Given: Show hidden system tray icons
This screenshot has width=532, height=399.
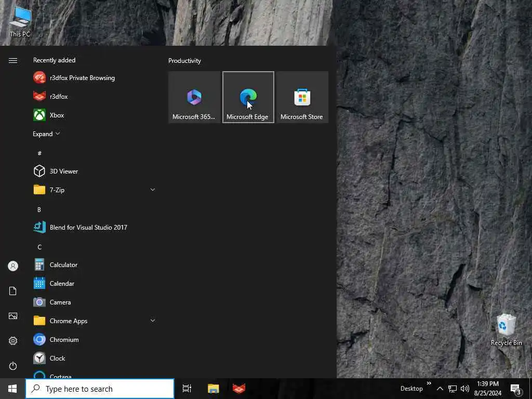Looking at the screenshot, I should (440, 389).
